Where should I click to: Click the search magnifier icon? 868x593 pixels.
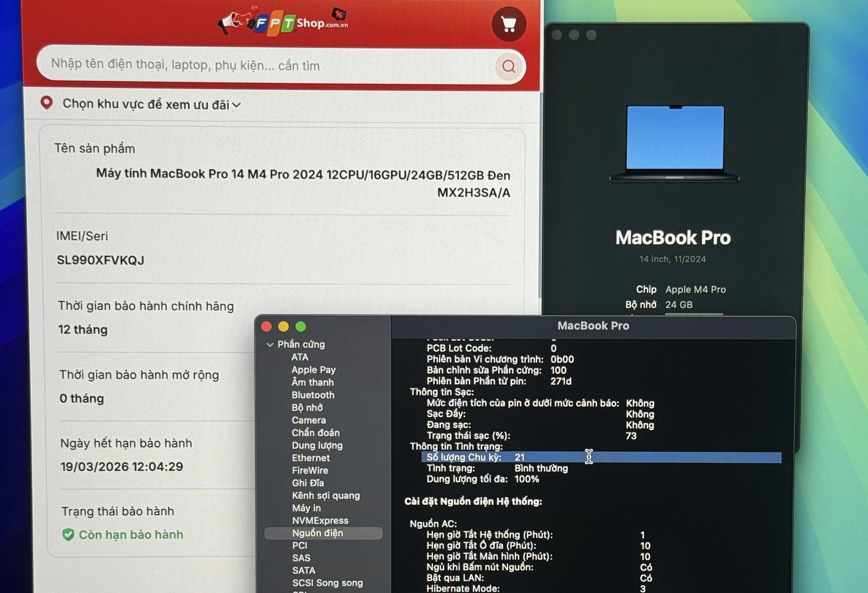(x=509, y=66)
